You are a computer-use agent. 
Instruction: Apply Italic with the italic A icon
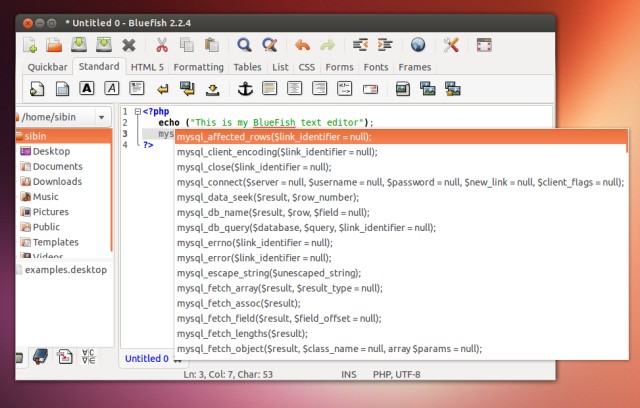(x=111, y=88)
